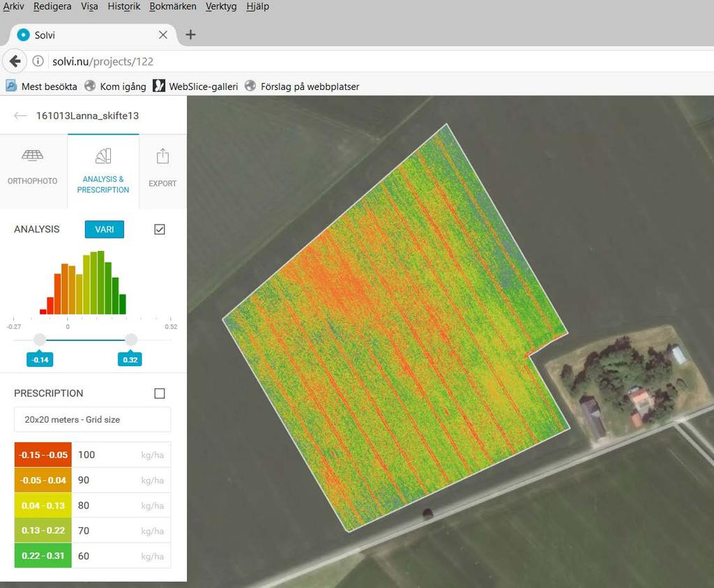714x588 pixels.
Task: Select the ANALYSIS & PRESCRIPTION tab label
Action: [x=103, y=184]
